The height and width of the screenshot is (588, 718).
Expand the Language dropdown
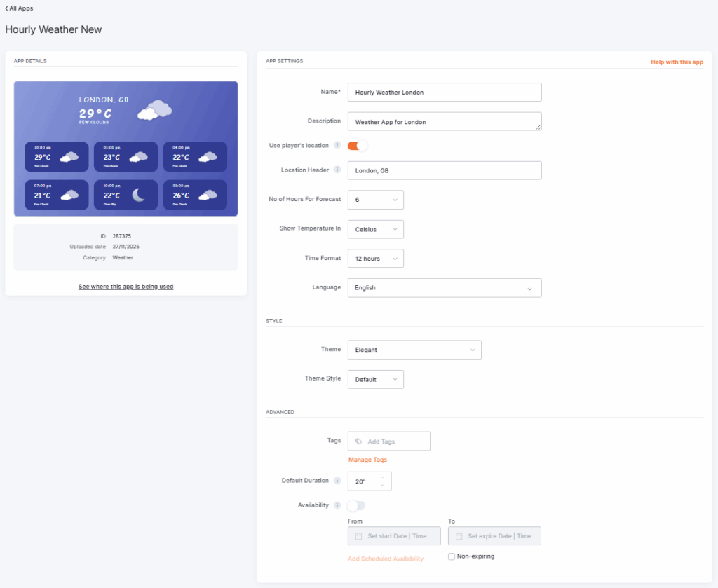tap(445, 287)
